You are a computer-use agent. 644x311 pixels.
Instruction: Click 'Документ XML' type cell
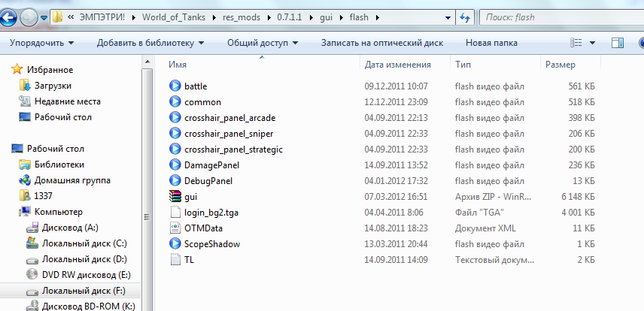coord(485,228)
